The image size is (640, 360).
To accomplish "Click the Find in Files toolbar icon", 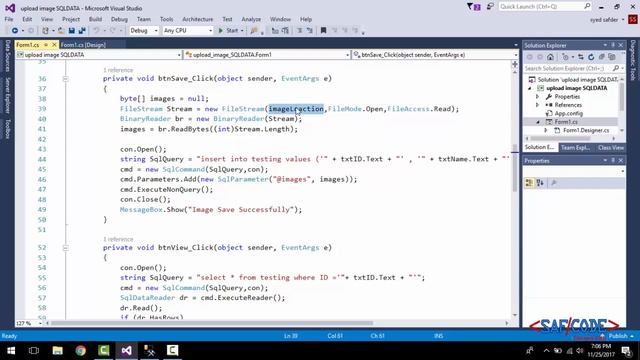I will click(254, 31).
